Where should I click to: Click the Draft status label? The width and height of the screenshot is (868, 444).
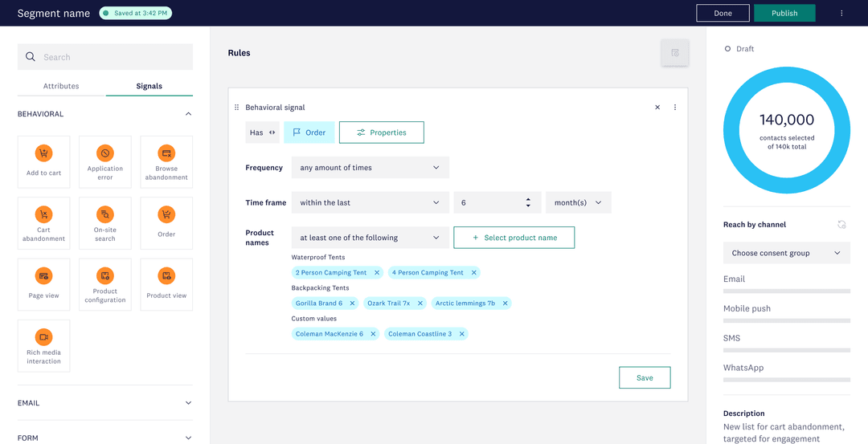tap(745, 49)
